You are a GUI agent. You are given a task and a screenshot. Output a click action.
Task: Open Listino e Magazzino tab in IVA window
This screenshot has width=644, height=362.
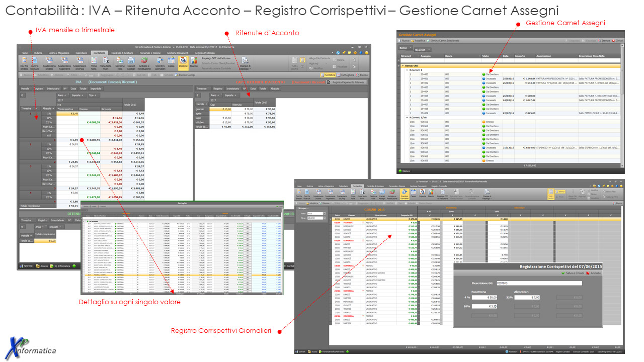pos(59,53)
